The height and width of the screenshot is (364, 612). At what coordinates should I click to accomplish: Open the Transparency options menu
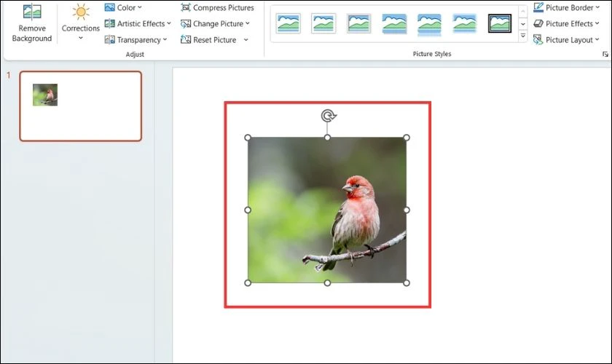(136, 40)
